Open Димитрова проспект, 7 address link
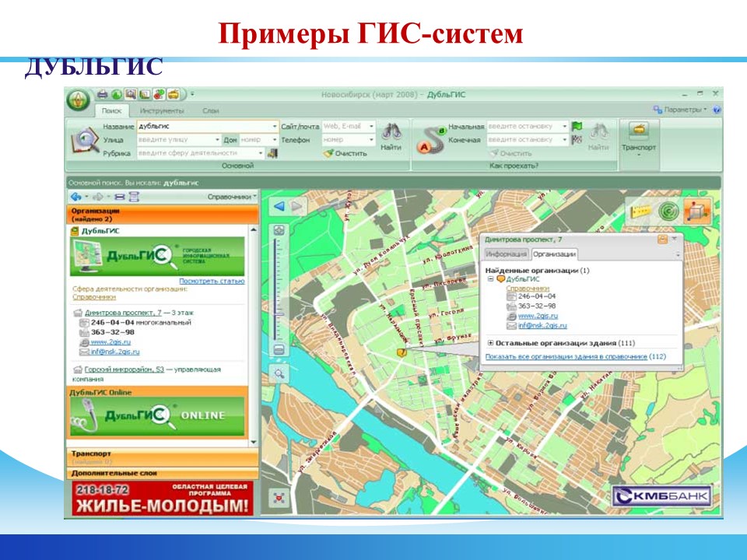Viewport: 747px width, 560px height. [123, 313]
